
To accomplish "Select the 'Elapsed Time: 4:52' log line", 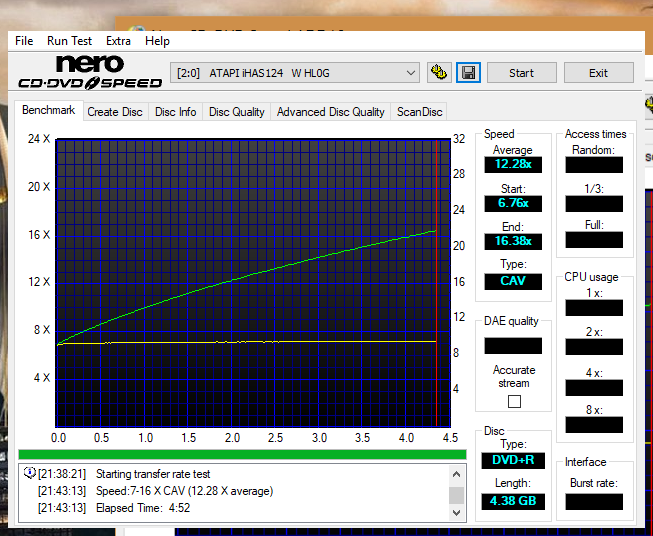I will [143, 508].
